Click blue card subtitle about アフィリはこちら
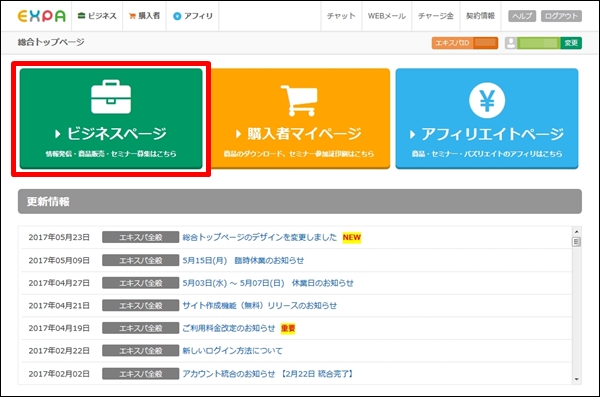The height and width of the screenshot is (397, 600). tap(487, 154)
